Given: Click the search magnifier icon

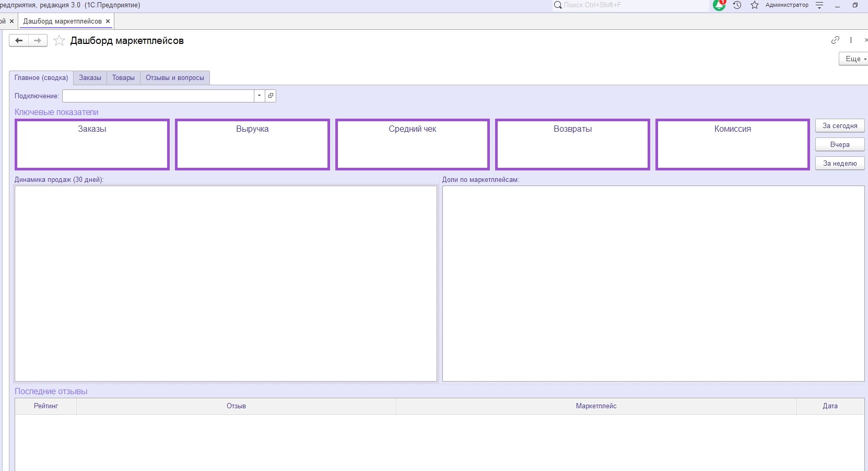Looking at the screenshot, I should pyautogui.click(x=558, y=5).
